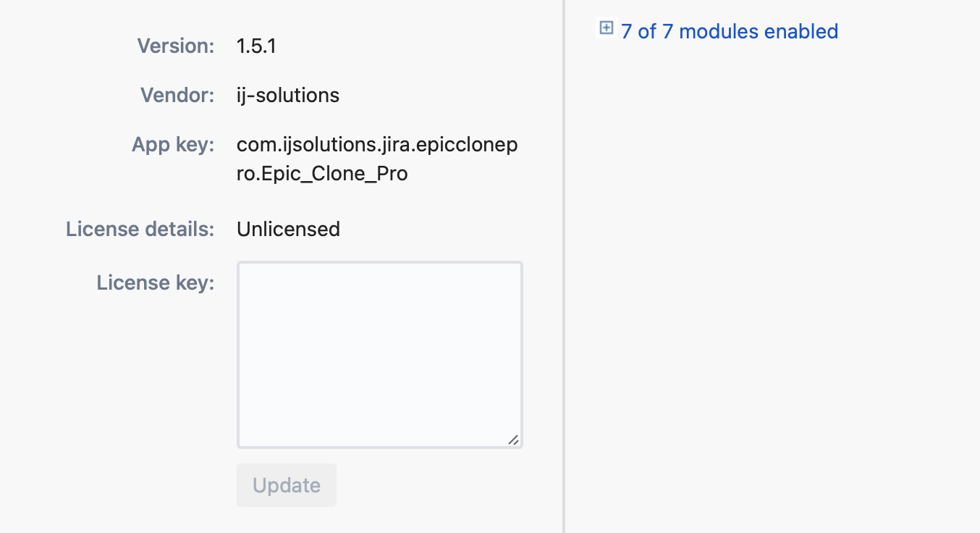Click the 'App key:' label
980x533 pixels.
point(173,144)
